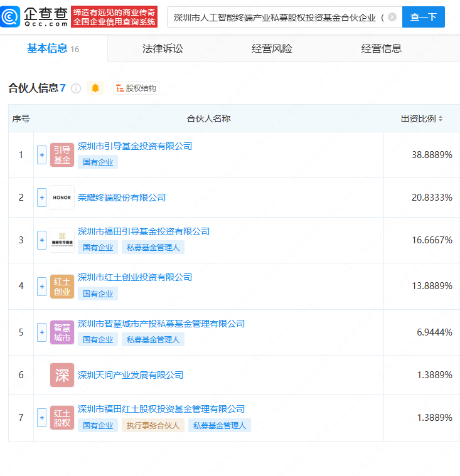460x476 pixels.
Task: Expand row 深圳市福田红土股权投资基金管理有限公司 plus
Action: click(41, 418)
